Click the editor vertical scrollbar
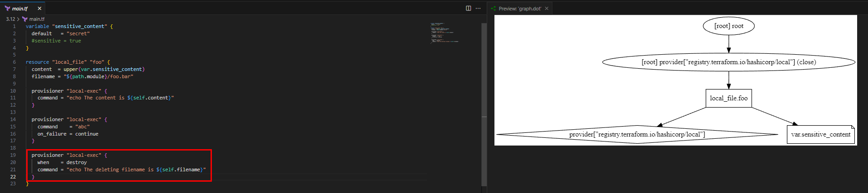Viewport: 868px width, 193px height. 484,104
